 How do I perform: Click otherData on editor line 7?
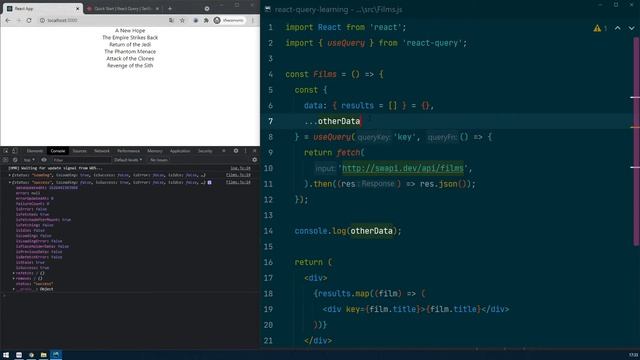click(x=339, y=121)
